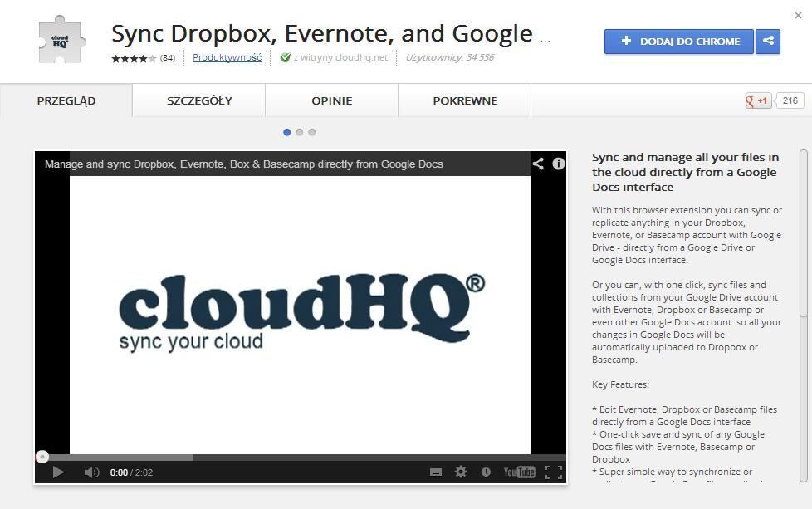Show video info icon

(559, 164)
